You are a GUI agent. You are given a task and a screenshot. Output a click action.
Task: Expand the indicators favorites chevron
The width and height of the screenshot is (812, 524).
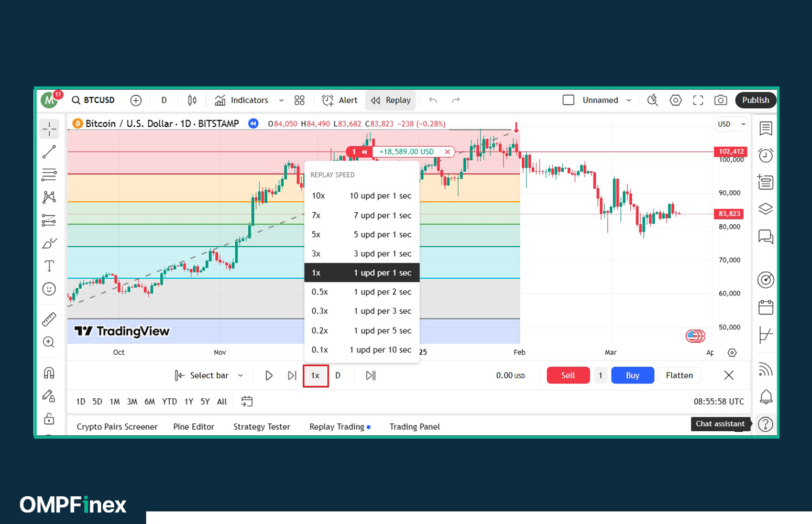(281, 100)
